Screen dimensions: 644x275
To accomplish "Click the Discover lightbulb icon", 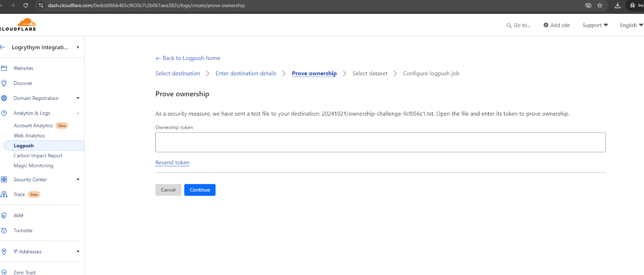I will (4, 83).
